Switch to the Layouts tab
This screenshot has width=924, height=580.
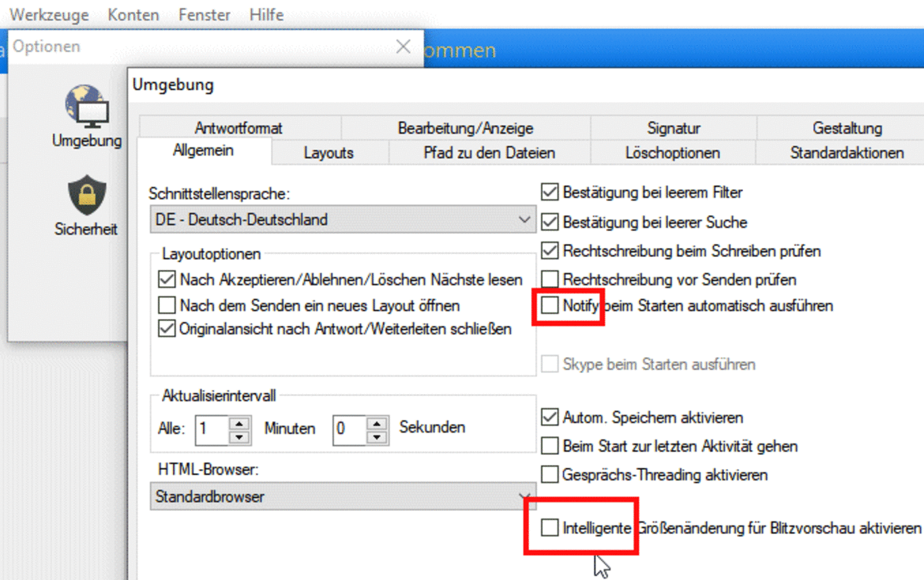coord(328,153)
